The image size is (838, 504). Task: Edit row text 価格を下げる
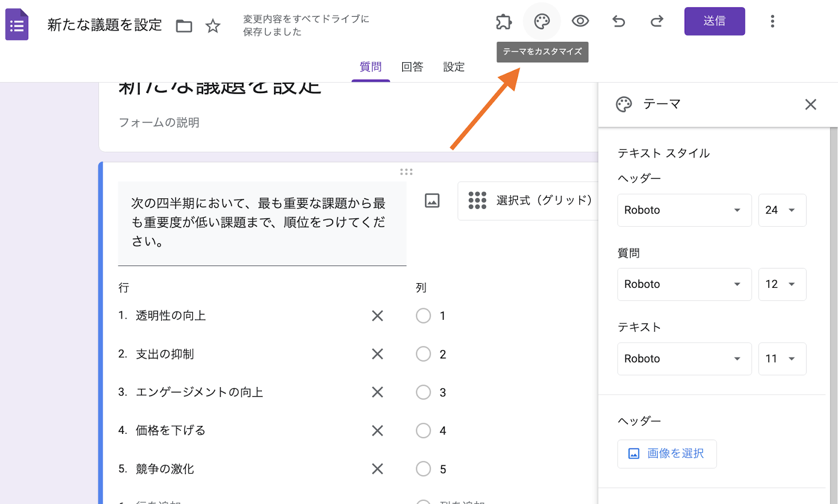(x=171, y=431)
